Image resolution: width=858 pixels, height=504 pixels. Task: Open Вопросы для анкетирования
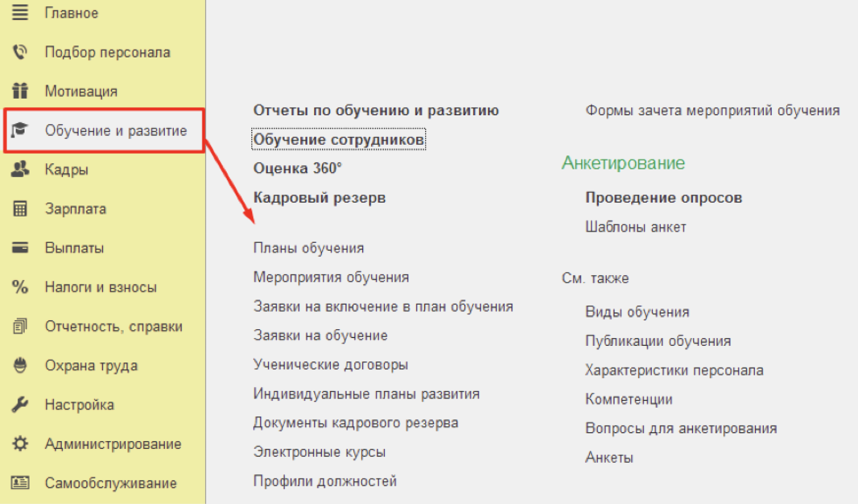click(681, 428)
